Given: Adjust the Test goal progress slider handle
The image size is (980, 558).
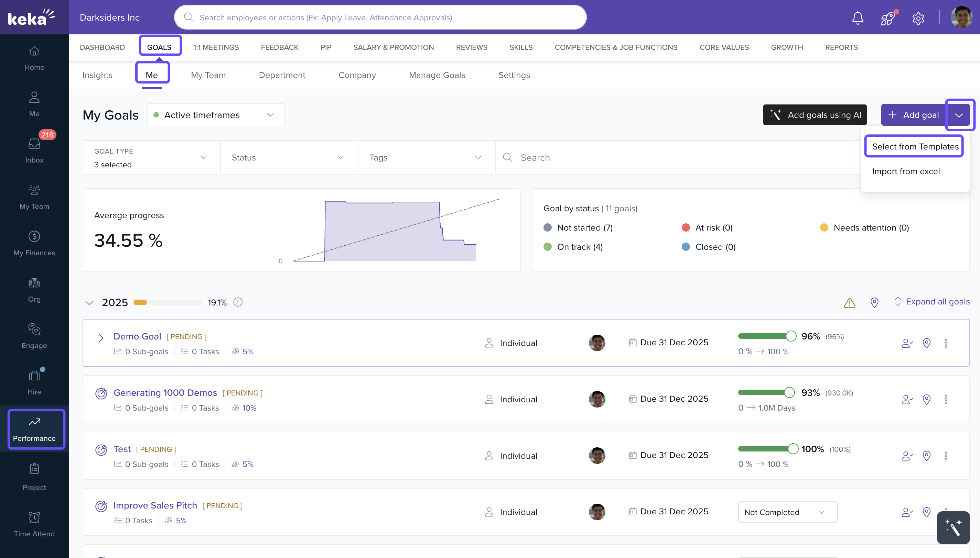Looking at the screenshot, I should [x=793, y=448].
